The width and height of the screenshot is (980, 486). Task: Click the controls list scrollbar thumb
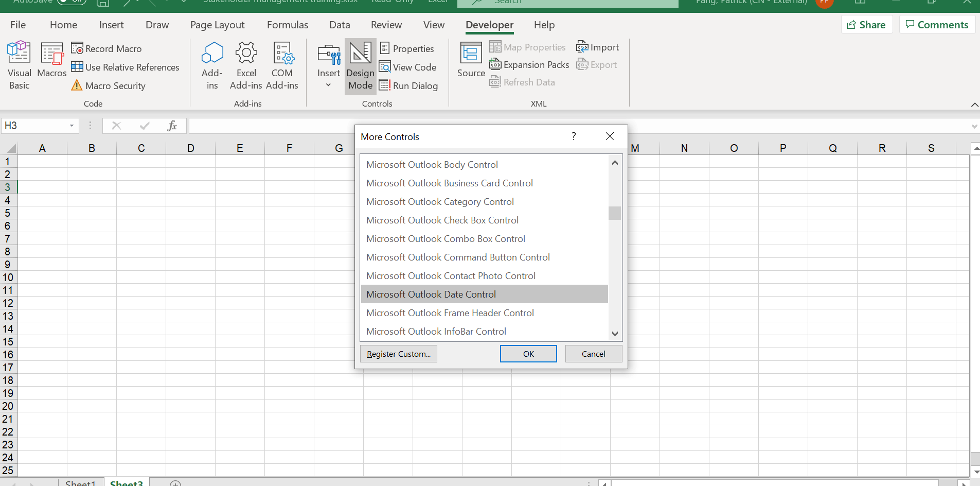pyautogui.click(x=615, y=213)
